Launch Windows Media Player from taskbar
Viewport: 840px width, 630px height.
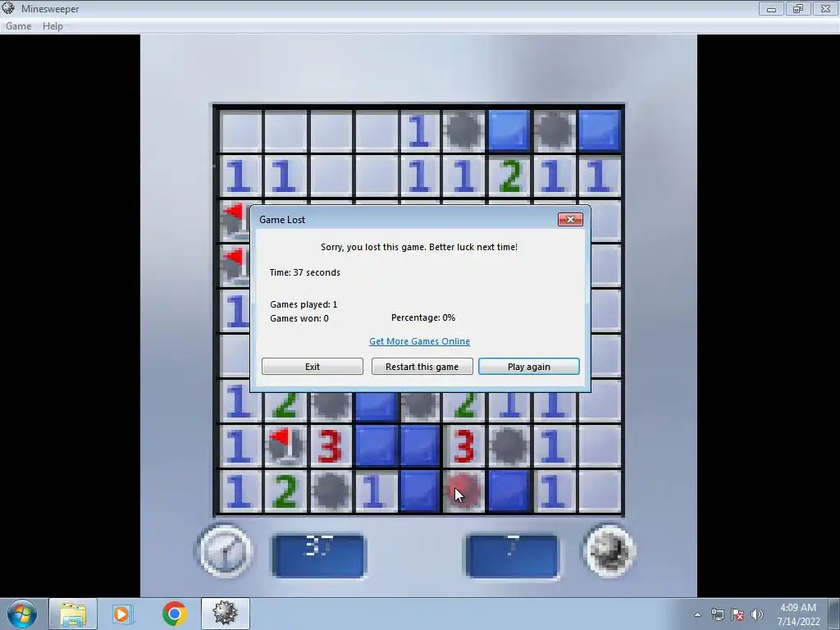click(x=122, y=614)
